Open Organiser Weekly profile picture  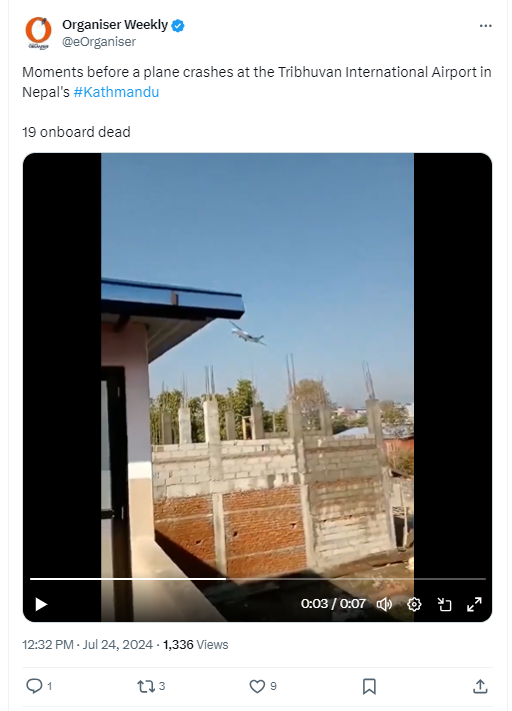(38, 33)
